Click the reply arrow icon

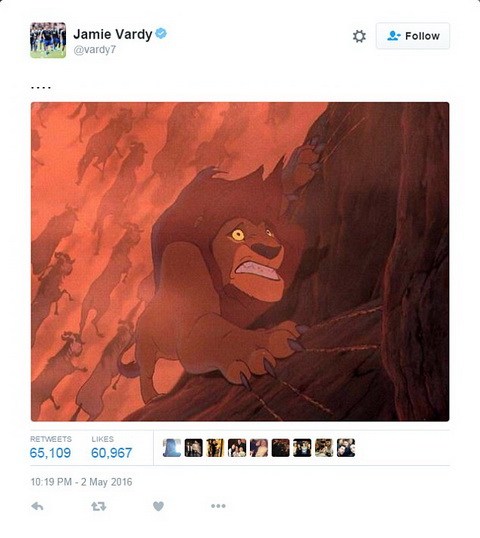click(x=37, y=506)
